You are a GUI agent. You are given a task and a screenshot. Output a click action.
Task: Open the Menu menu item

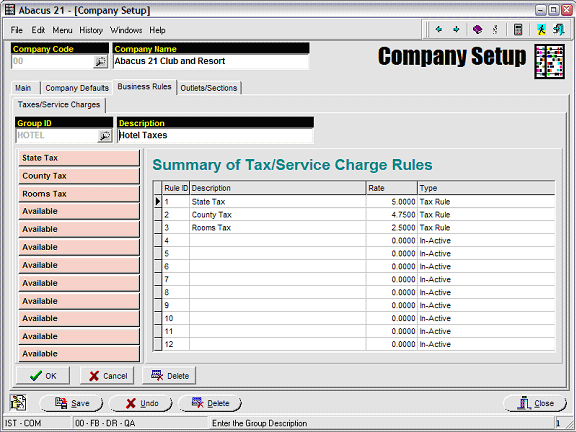tap(62, 30)
